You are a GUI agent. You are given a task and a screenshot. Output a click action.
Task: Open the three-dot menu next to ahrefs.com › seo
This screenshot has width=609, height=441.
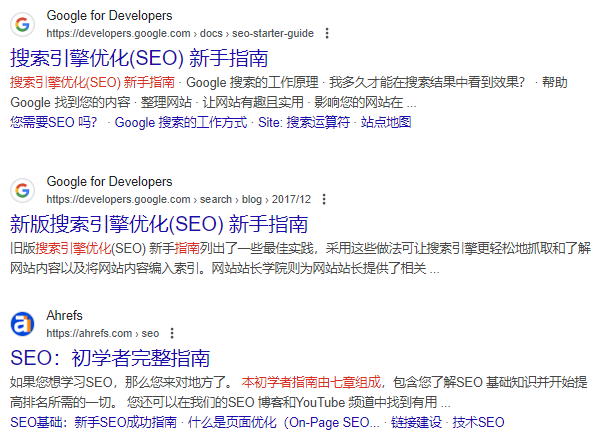click(172, 333)
